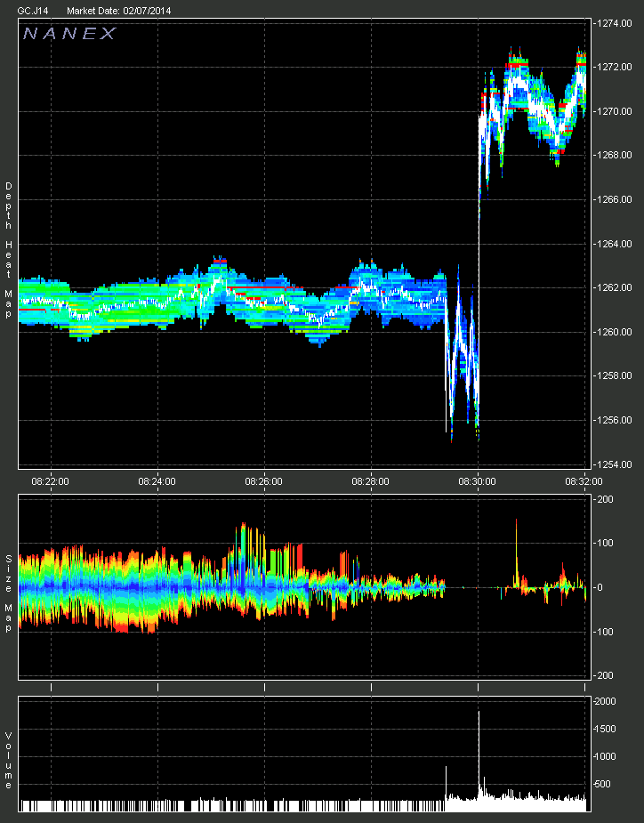Click the 08:28:00 time axis label
The width and height of the screenshot is (644, 823).
coord(371,481)
